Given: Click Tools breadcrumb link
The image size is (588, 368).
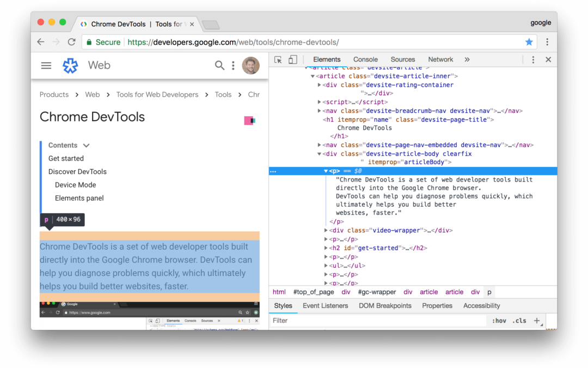Looking at the screenshot, I should (x=223, y=95).
